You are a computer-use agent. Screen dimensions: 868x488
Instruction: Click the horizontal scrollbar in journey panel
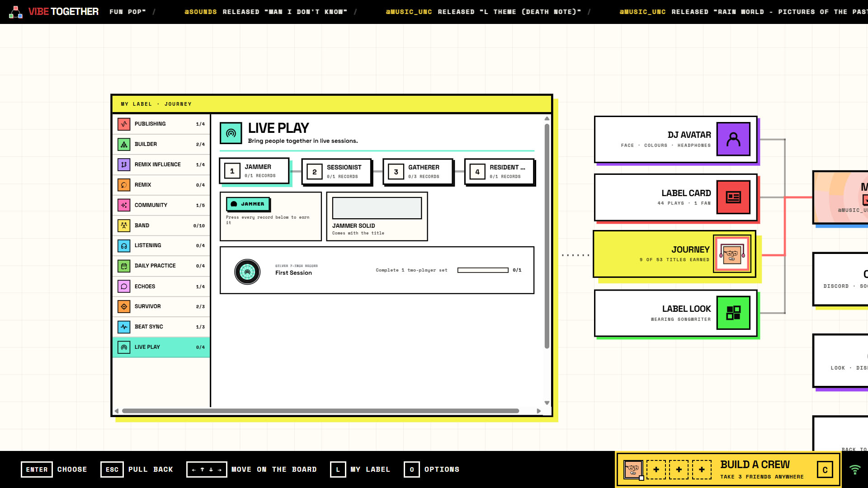(x=321, y=411)
